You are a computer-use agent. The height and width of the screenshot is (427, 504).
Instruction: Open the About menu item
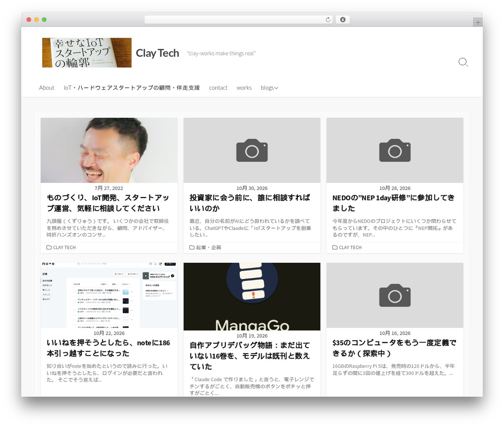point(46,88)
